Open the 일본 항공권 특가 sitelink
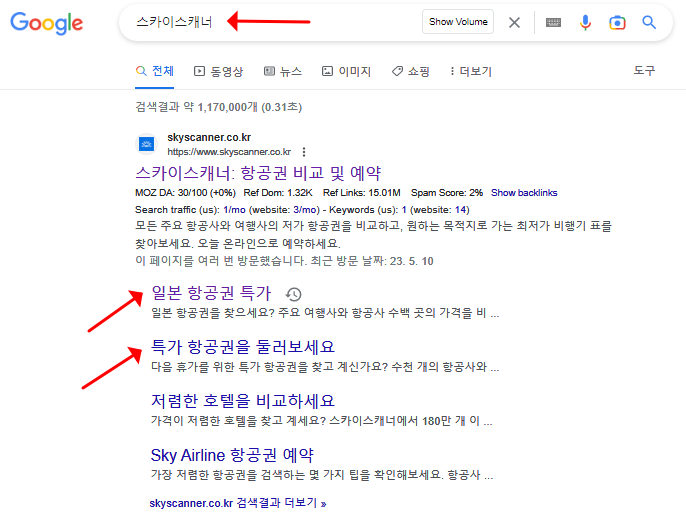Viewport: 686px width, 517px height. click(211, 293)
